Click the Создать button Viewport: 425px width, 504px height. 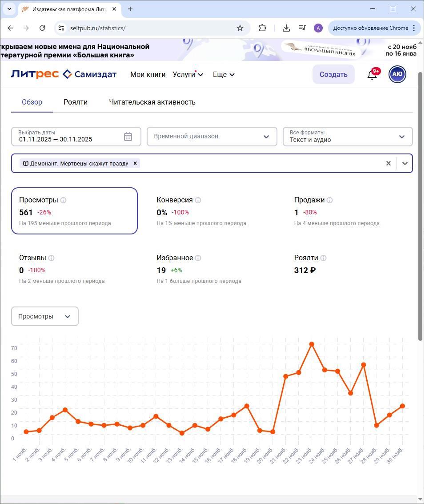pos(333,74)
